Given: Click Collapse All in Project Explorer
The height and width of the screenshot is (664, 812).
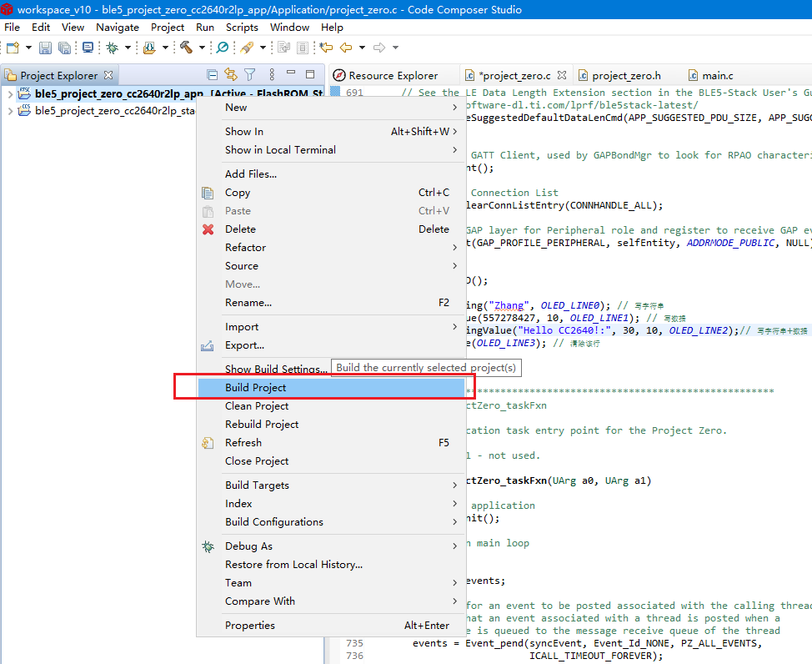Looking at the screenshot, I should pyautogui.click(x=212, y=74).
